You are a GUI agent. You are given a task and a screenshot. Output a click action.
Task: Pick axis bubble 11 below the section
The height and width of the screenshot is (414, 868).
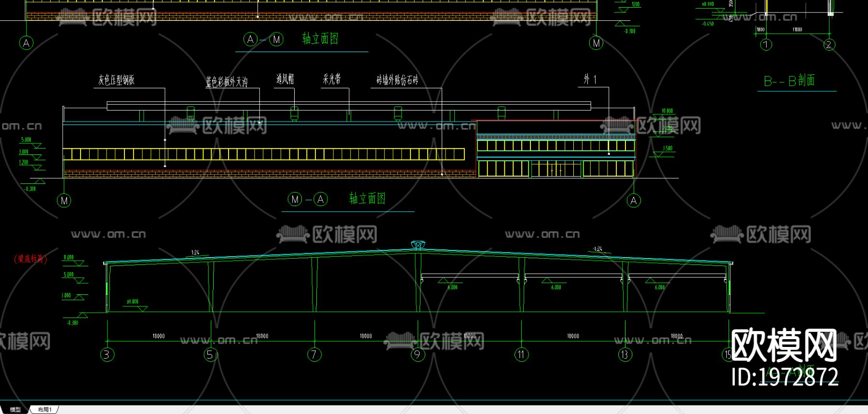[521, 355]
